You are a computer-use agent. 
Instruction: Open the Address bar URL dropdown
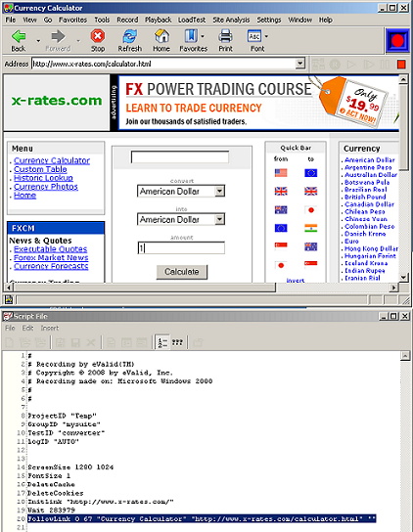(x=299, y=64)
